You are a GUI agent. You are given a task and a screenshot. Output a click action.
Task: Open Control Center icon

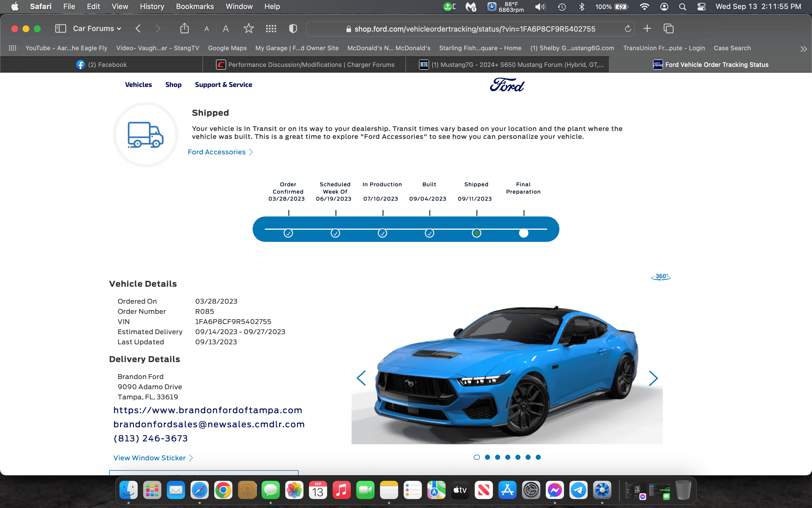pos(701,7)
